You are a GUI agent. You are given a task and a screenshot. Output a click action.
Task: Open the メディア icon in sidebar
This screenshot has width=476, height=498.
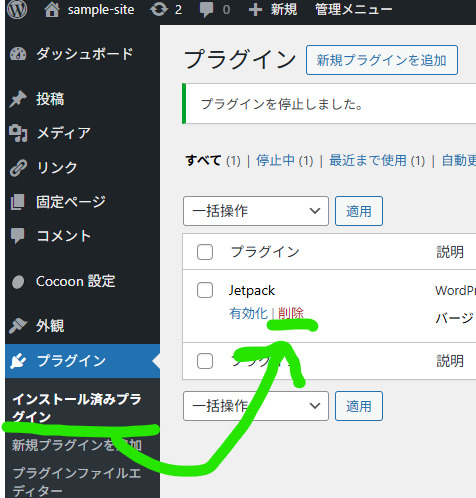coord(18,133)
